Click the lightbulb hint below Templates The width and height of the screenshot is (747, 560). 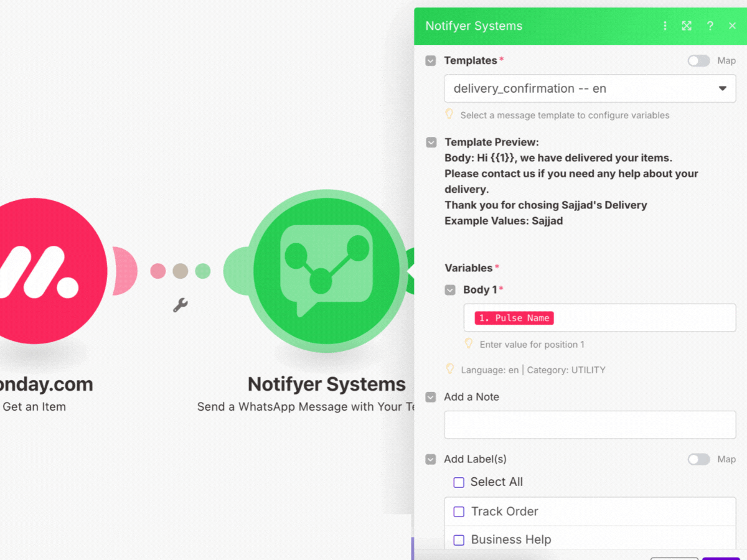tap(449, 114)
